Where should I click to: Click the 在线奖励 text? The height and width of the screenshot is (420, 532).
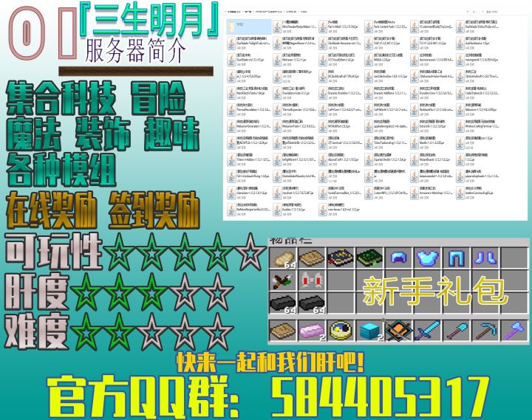click(52, 210)
